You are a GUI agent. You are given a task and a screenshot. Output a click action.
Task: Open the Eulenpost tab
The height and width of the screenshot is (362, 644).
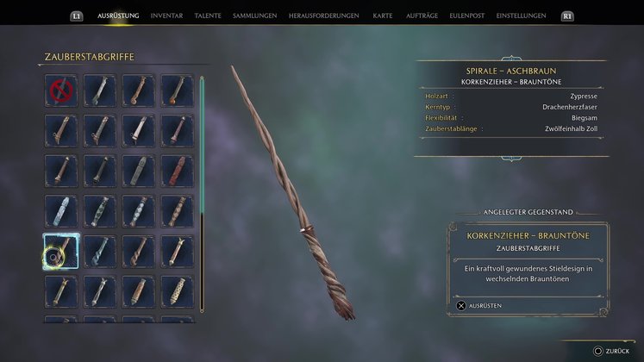tap(466, 16)
